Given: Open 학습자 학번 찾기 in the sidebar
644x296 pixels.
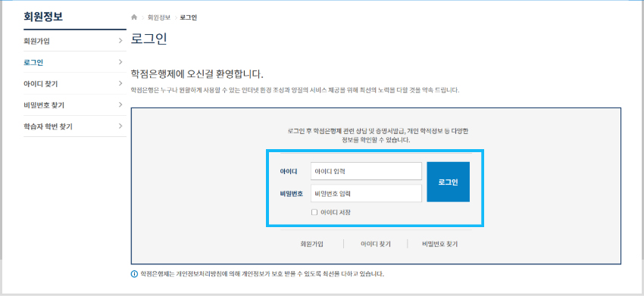Looking at the screenshot, I should coord(75,126).
